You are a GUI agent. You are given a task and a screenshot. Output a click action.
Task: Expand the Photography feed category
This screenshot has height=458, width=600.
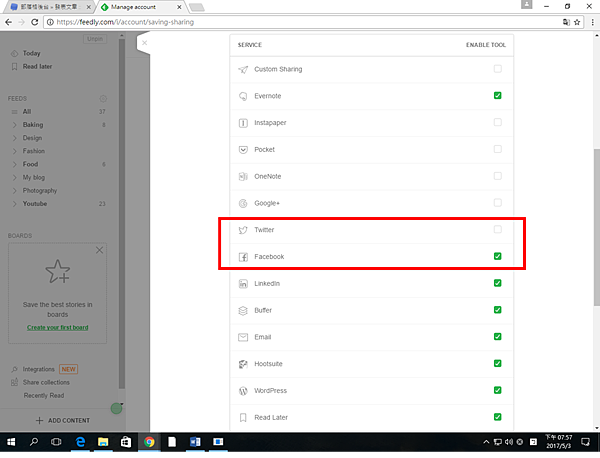coord(15,191)
